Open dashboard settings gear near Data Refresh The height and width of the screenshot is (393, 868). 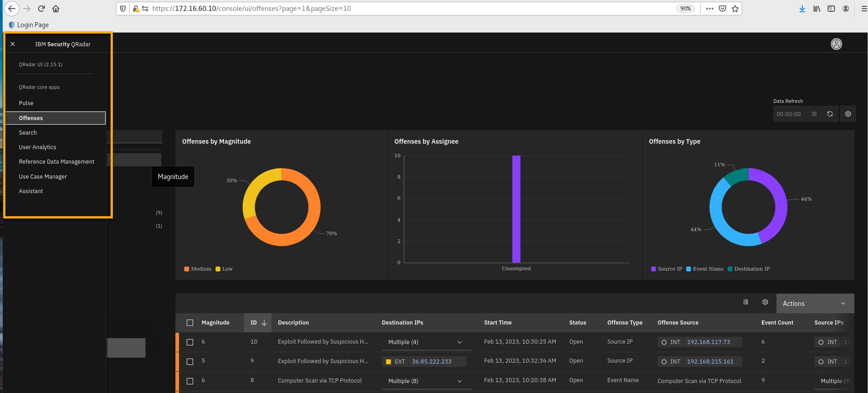pyautogui.click(x=848, y=114)
